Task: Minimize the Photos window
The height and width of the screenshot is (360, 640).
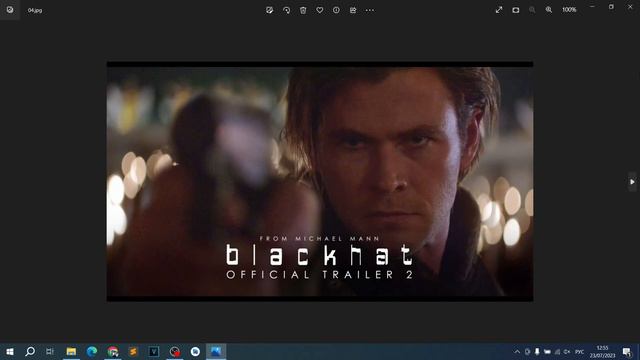Action: pos(592,7)
